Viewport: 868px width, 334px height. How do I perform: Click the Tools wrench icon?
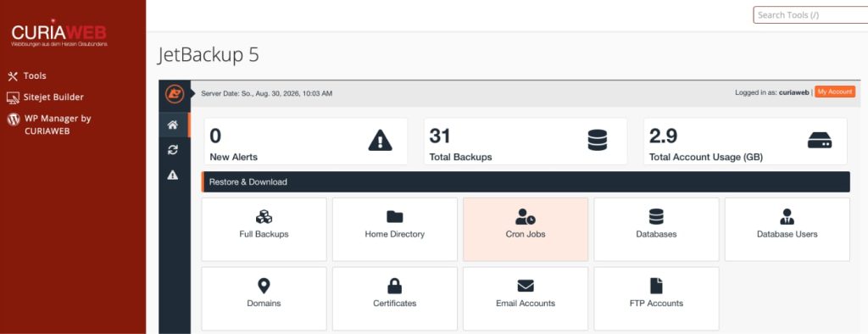pos(14,76)
